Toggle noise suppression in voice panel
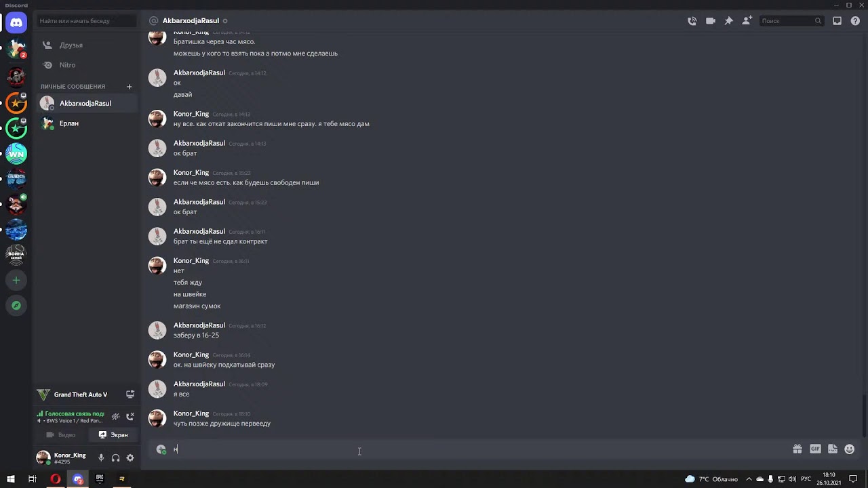Image resolution: width=868 pixels, height=488 pixels. point(116,417)
